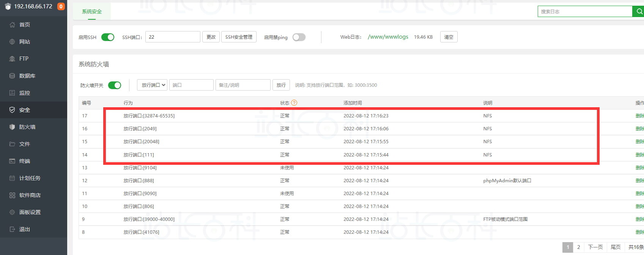644x255 pixels.
Task: Click the green search magnifier icon
Action: [639, 11]
